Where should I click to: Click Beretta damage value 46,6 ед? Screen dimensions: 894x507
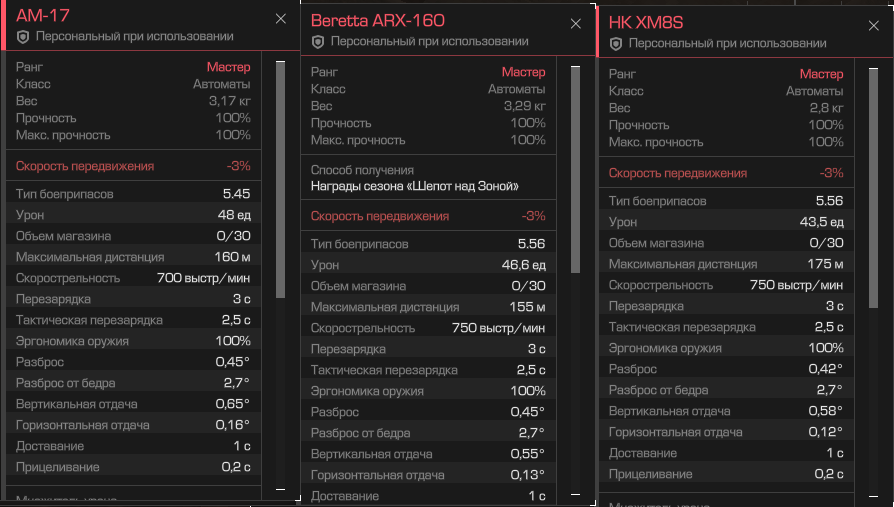[x=523, y=265]
